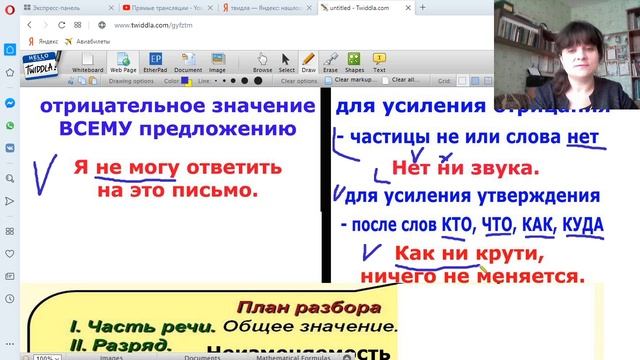Viewport: 640px width, 360px height.
Task: Click Clear markup button
Action: pos(350,80)
